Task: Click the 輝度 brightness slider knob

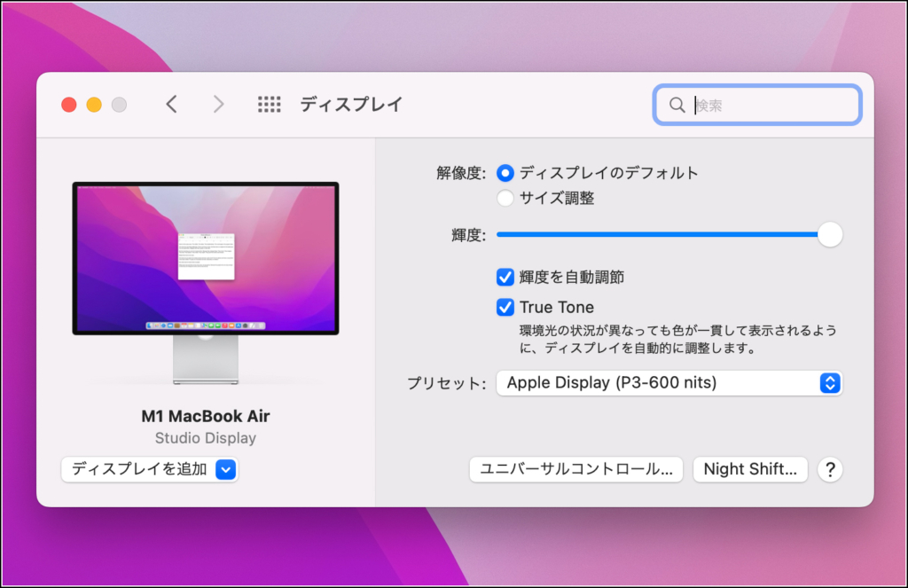Action: coord(830,235)
